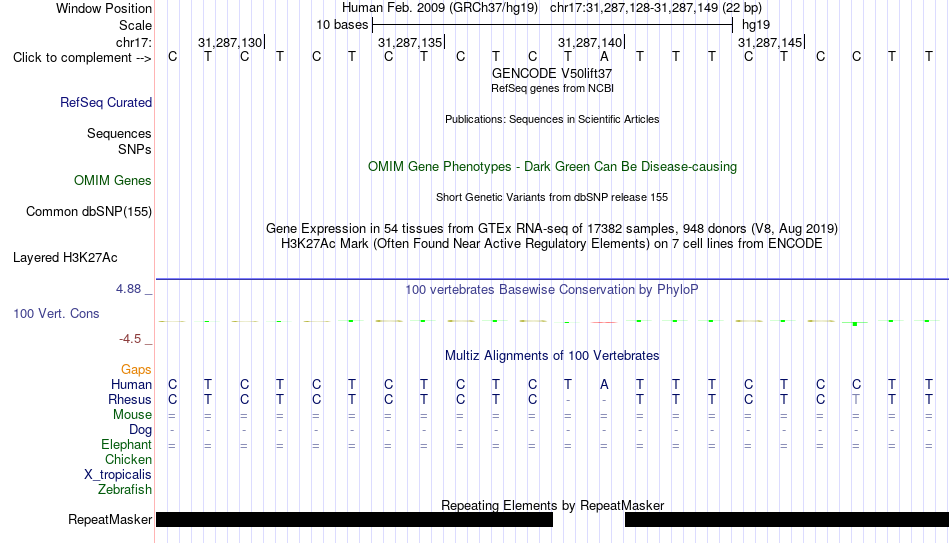Click the 31,287,135 position marker

(x=411, y=43)
